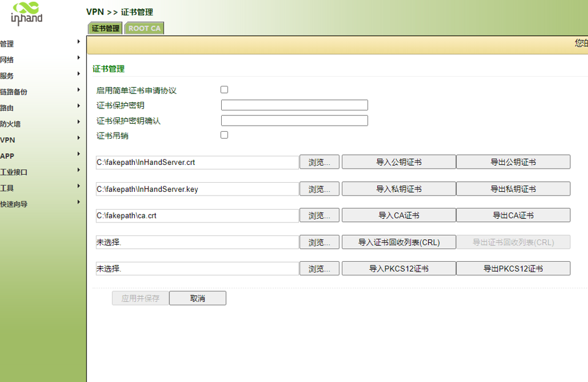Screen dimensions: 588x382
Task: Import the public key certificate (导入公钥证书)
Action: (399, 162)
